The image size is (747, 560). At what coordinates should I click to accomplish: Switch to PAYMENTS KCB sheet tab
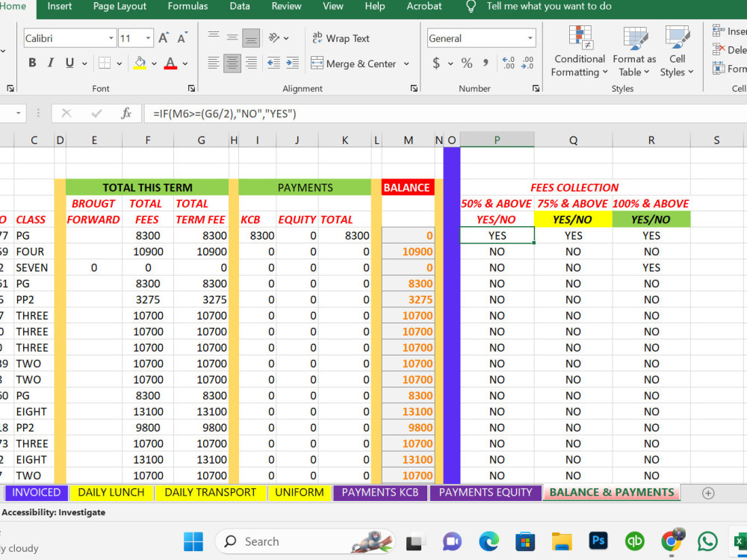[x=380, y=492]
